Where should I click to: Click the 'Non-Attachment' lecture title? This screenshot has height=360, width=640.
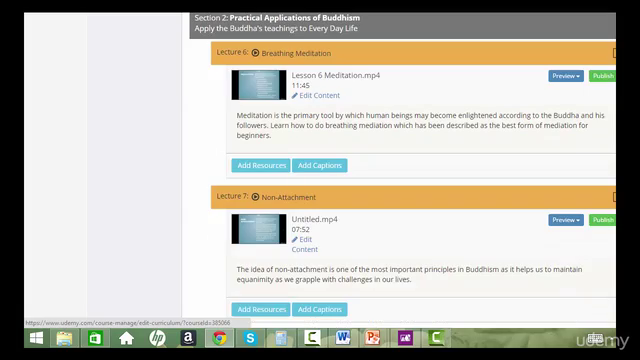click(x=289, y=197)
